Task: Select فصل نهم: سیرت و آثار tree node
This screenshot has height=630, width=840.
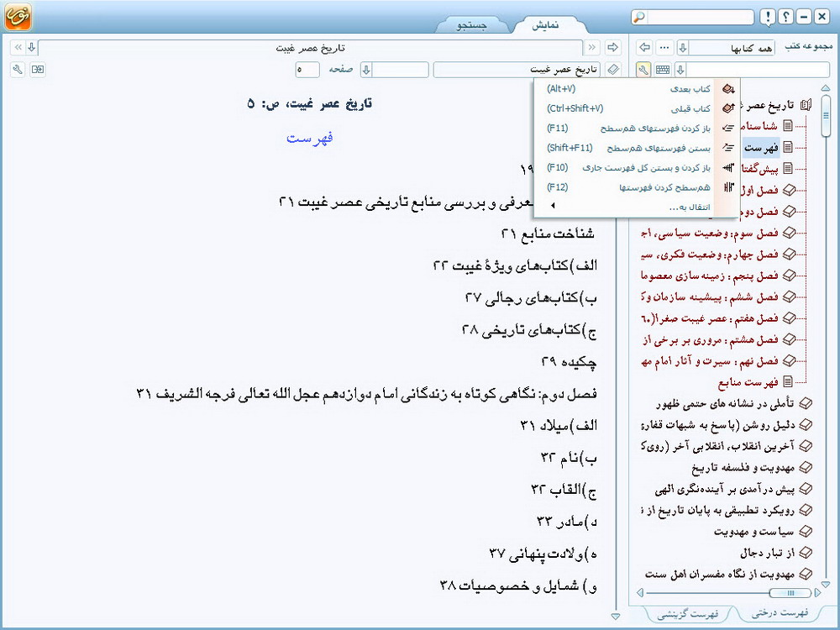Action: [x=709, y=361]
